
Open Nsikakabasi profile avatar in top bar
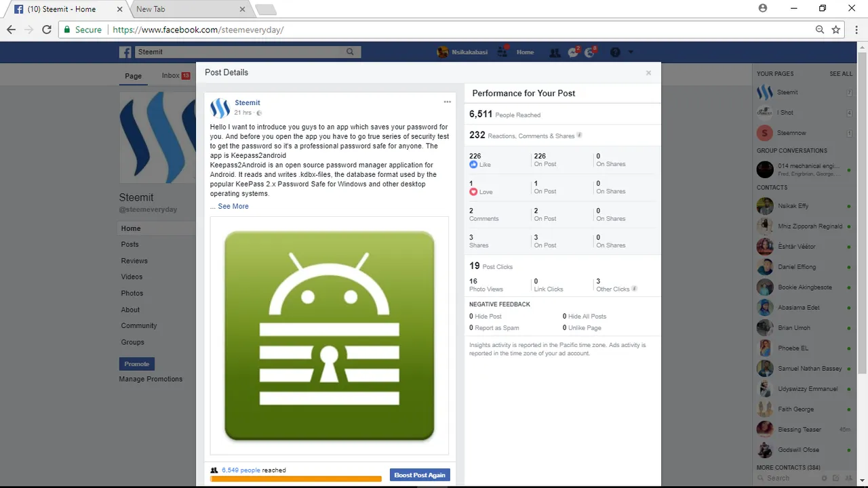(x=443, y=52)
